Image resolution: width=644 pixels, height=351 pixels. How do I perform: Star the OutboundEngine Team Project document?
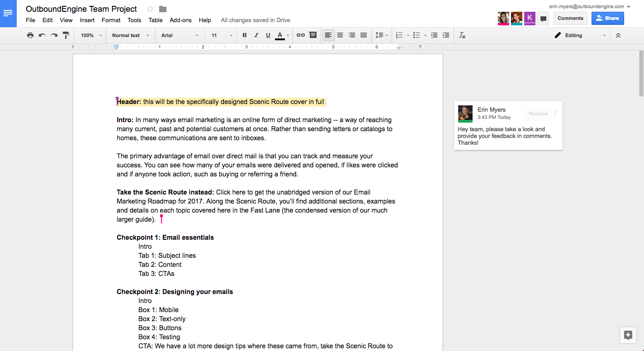150,9
